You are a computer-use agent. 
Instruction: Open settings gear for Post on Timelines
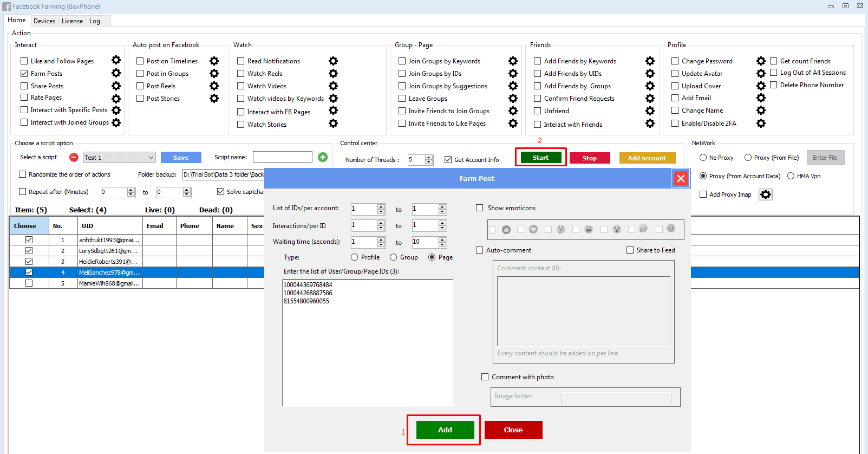click(x=214, y=61)
